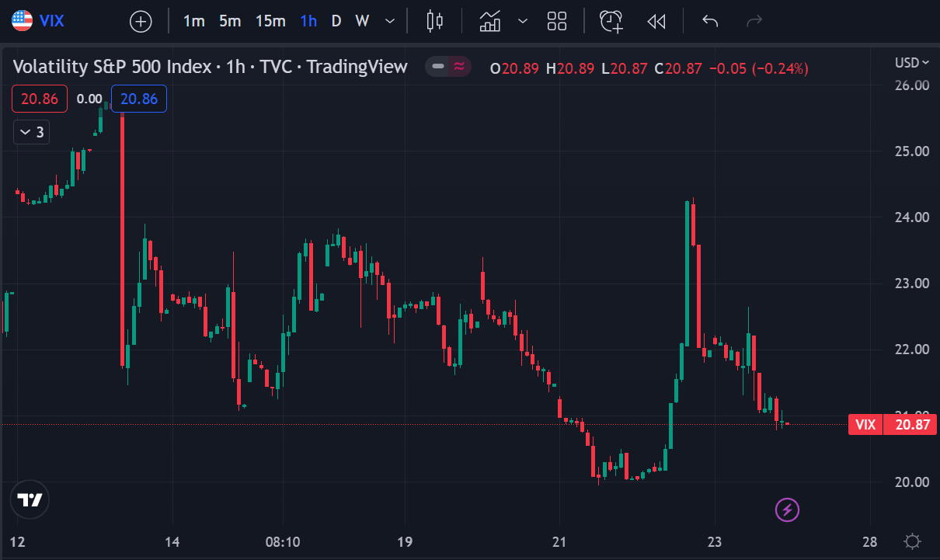The width and height of the screenshot is (940, 560).
Task: Select the 1m timeframe
Action: click(x=193, y=21)
